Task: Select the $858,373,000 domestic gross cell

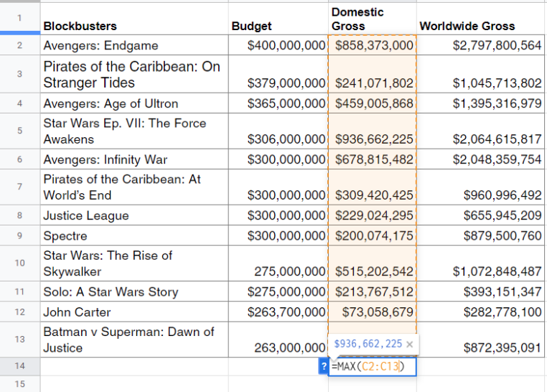Action: (x=373, y=45)
